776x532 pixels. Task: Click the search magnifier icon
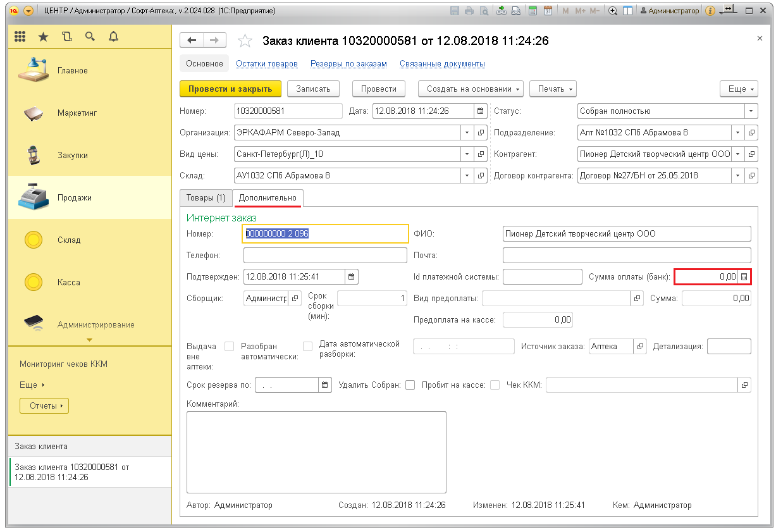[x=90, y=37]
